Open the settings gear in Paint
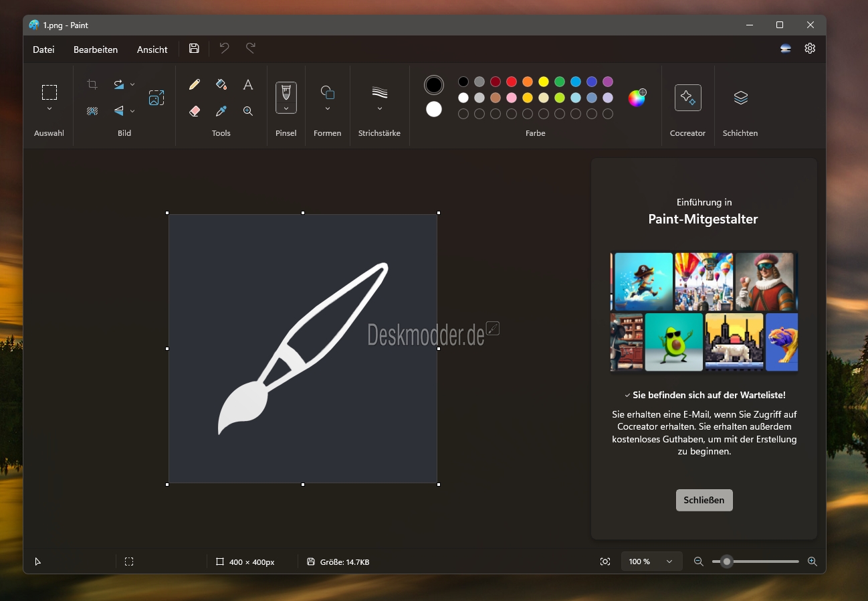Viewport: 868px width, 601px height. (x=810, y=48)
